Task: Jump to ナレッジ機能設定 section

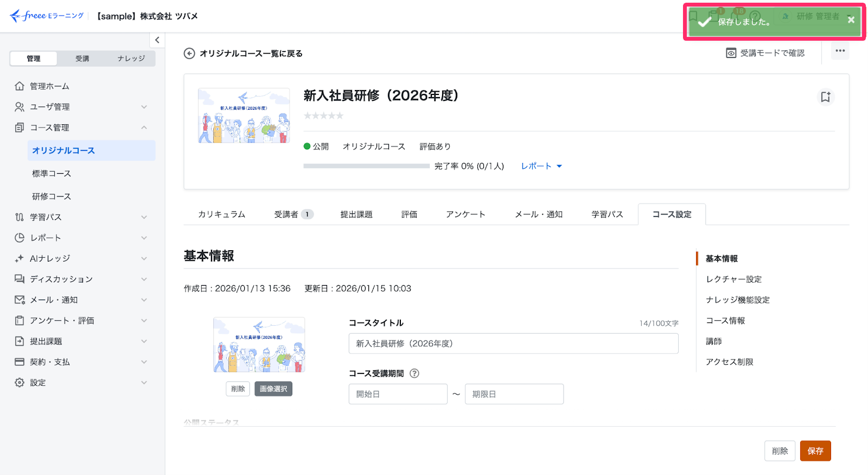Action: click(x=737, y=300)
